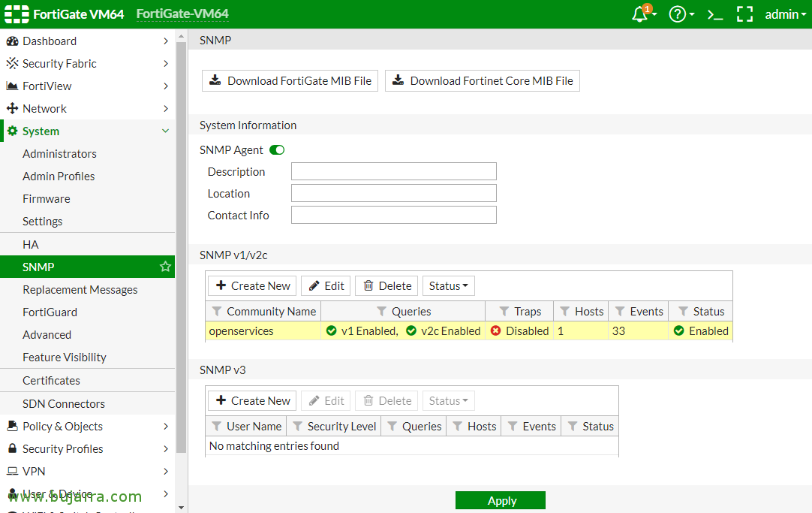
Task: Filter the Traps column
Action: click(x=504, y=312)
